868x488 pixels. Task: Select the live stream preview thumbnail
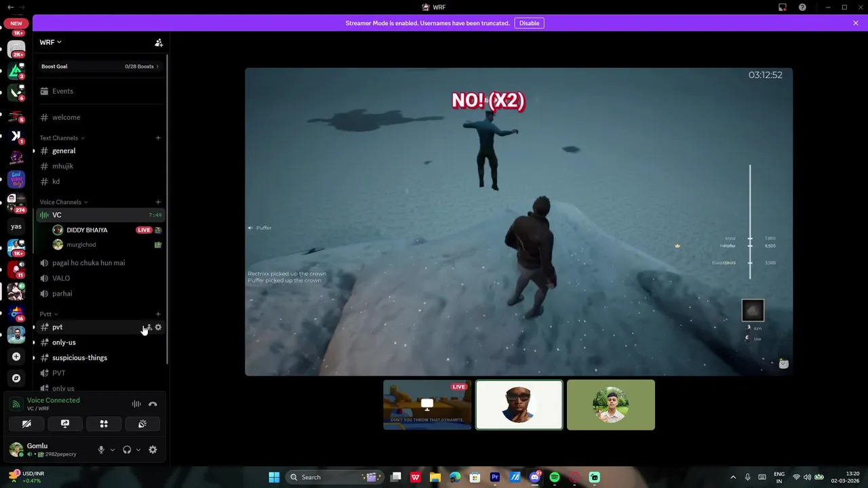pos(427,405)
